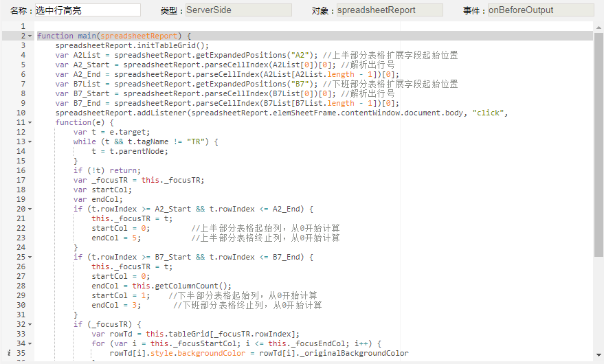Collapse the if block fold at line 25

point(30,258)
